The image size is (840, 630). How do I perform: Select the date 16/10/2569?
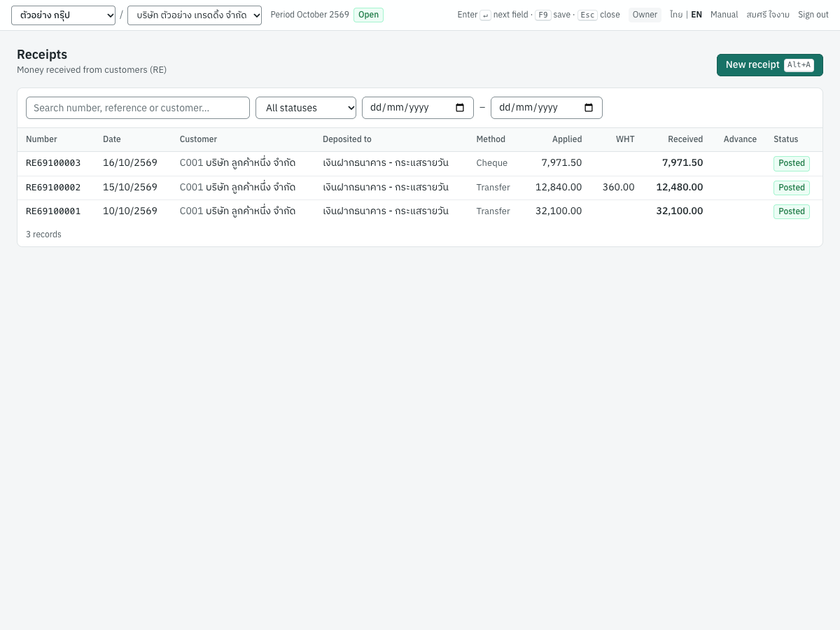point(130,163)
